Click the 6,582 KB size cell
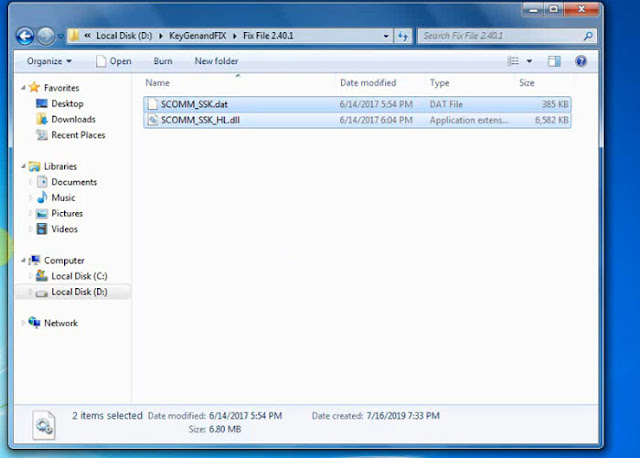This screenshot has width=640, height=458. [551, 120]
